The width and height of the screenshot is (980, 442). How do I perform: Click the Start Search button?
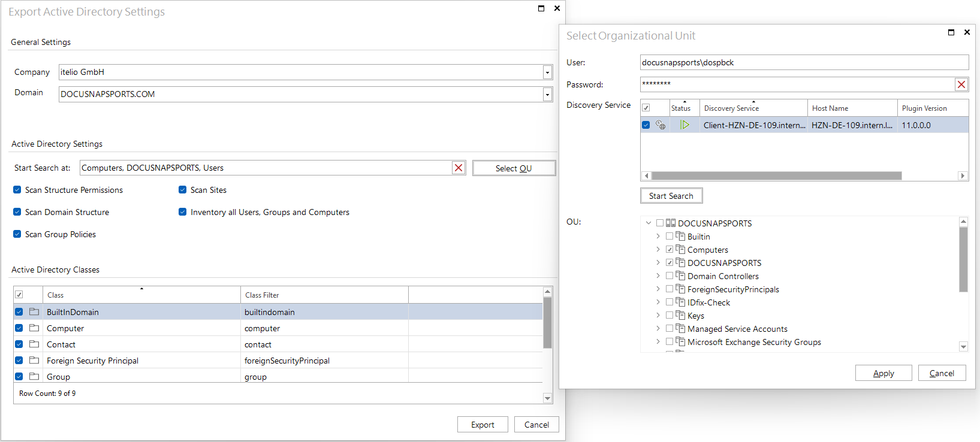coord(671,196)
